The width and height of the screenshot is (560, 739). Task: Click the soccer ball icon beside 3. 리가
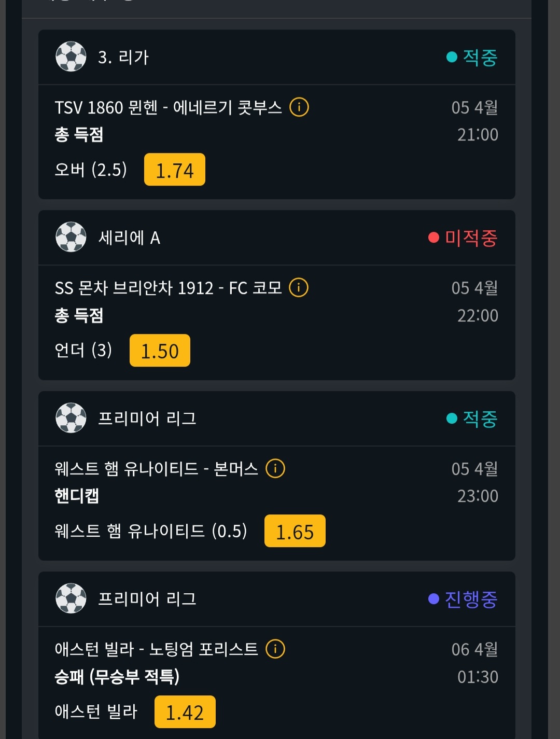pyautogui.click(x=71, y=57)
